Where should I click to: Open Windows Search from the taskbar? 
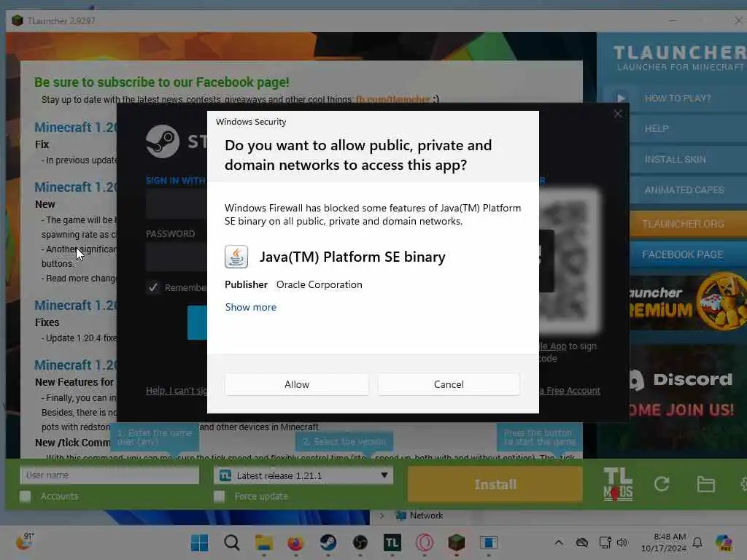[231, 542]
